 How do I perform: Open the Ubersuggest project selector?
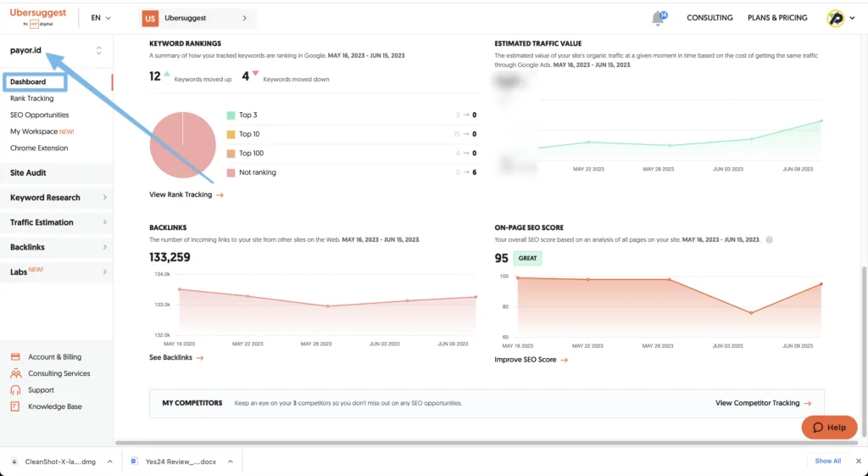198,19
